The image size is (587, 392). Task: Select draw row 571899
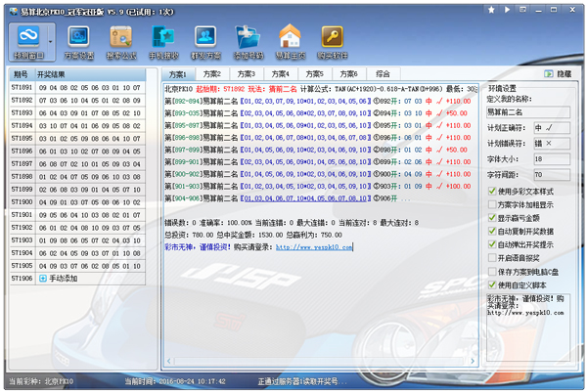77,190
